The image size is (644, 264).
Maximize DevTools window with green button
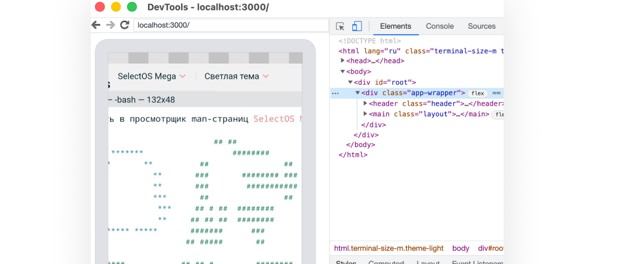point(132,7)
